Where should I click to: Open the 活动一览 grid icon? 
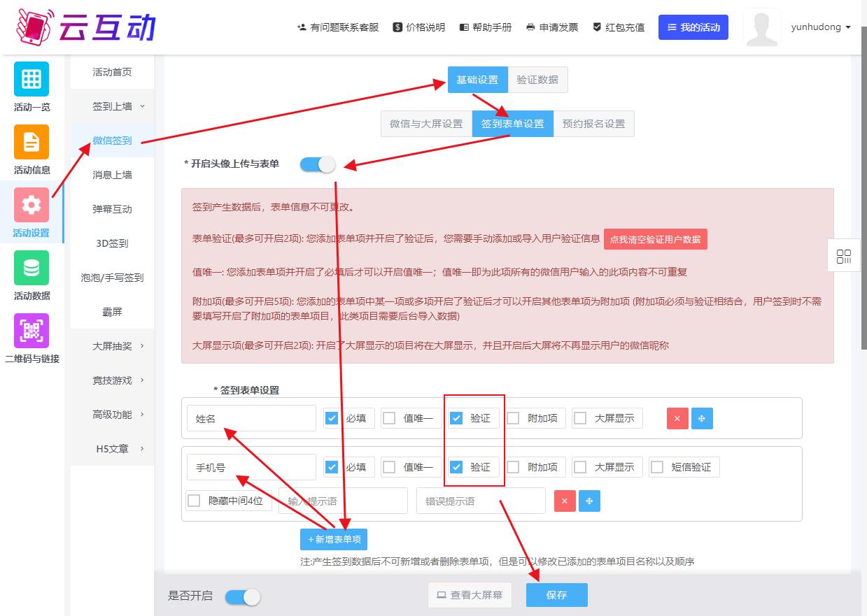(x=31, y=79)
